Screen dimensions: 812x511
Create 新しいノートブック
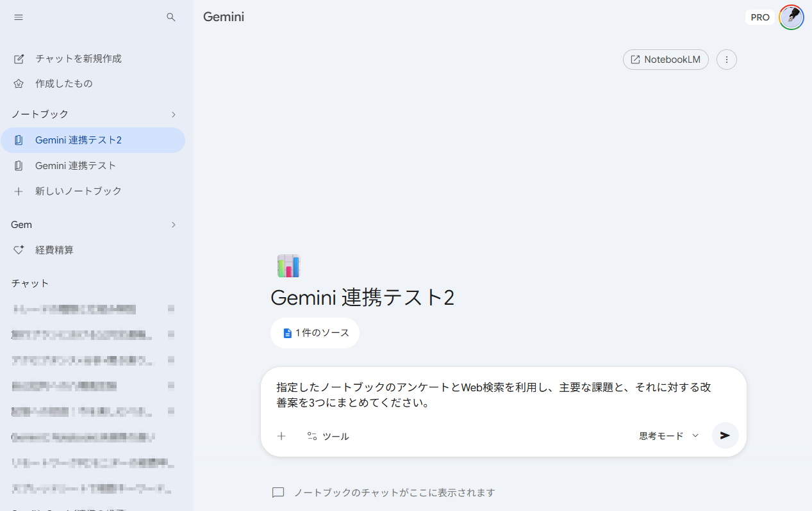(93, 191)
